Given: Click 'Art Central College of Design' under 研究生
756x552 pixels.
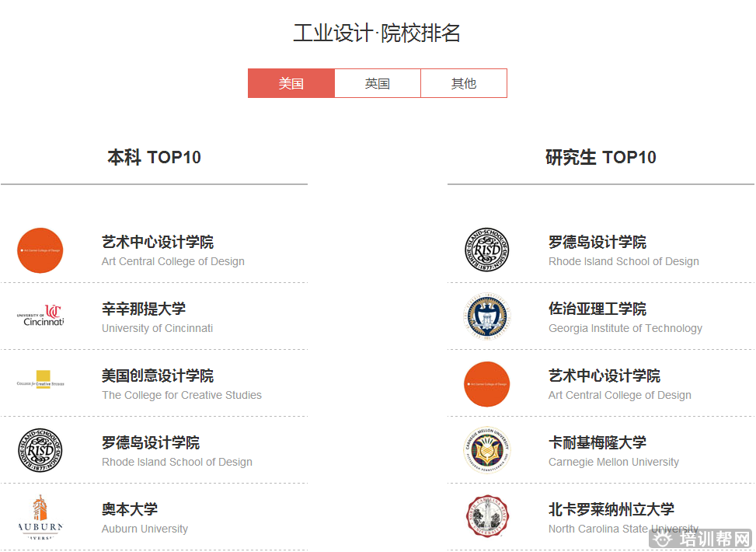Looking at the screenshot, I should (x=620, y=395).
